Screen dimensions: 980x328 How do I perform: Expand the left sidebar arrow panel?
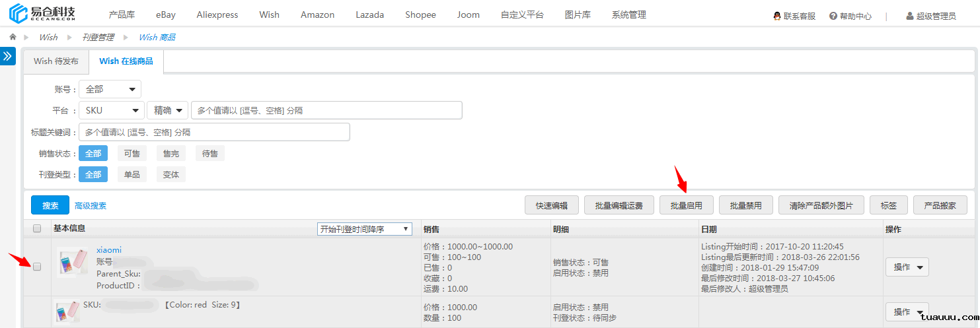coord(8,56)
